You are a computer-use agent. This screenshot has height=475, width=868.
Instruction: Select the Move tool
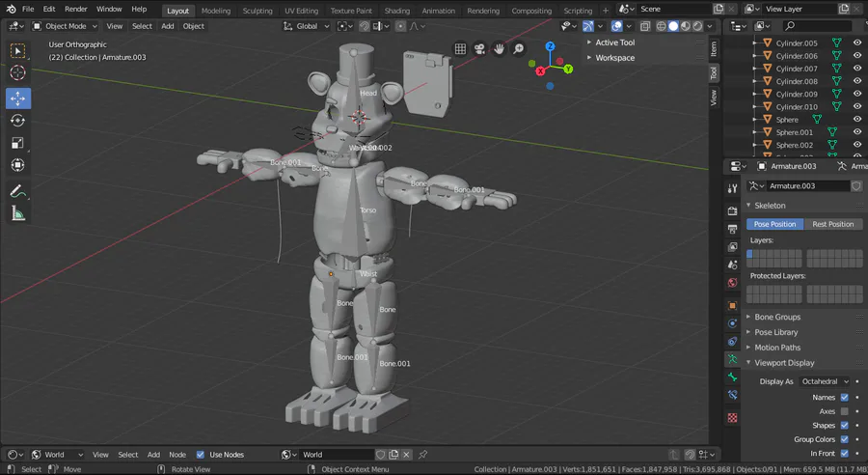[17, 98]
